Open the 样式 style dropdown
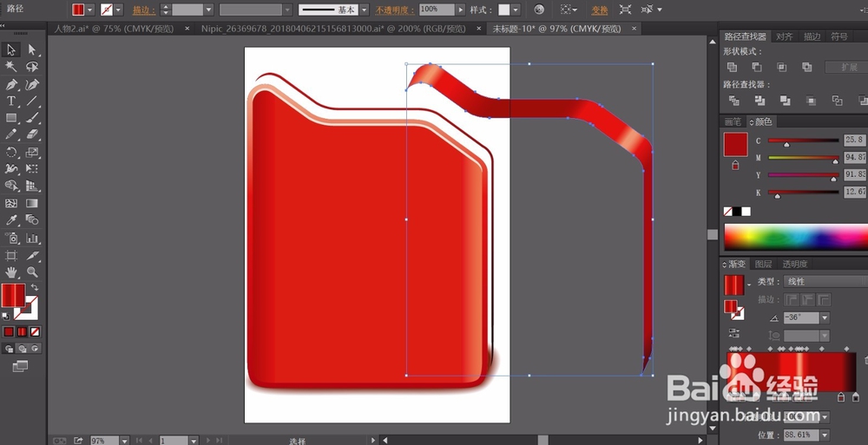868x445 pixels. pos(516,10)
